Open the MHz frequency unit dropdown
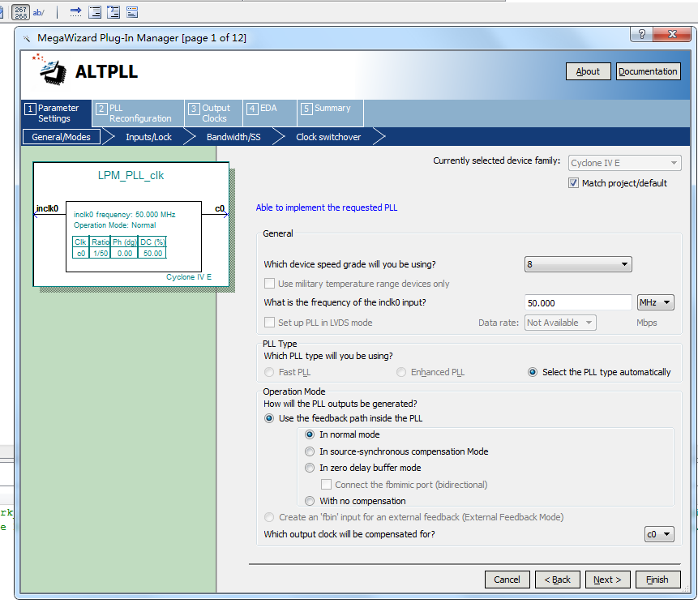Screen dimensions: 698x616 tap(655, 302)
